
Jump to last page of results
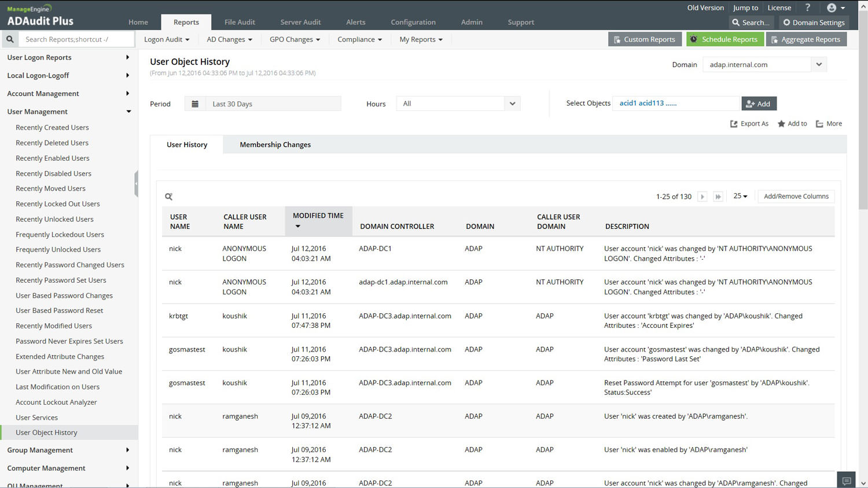[x=718, y=197]
